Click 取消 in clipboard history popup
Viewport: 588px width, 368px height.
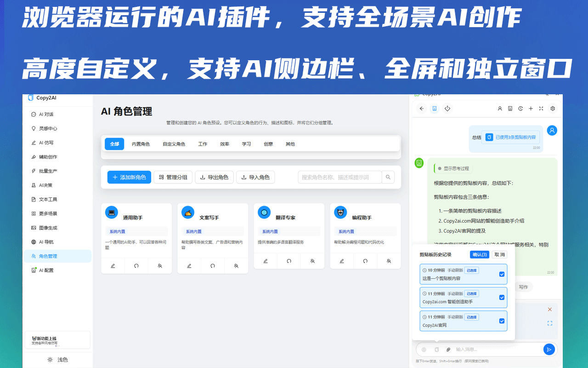(499, 254)
